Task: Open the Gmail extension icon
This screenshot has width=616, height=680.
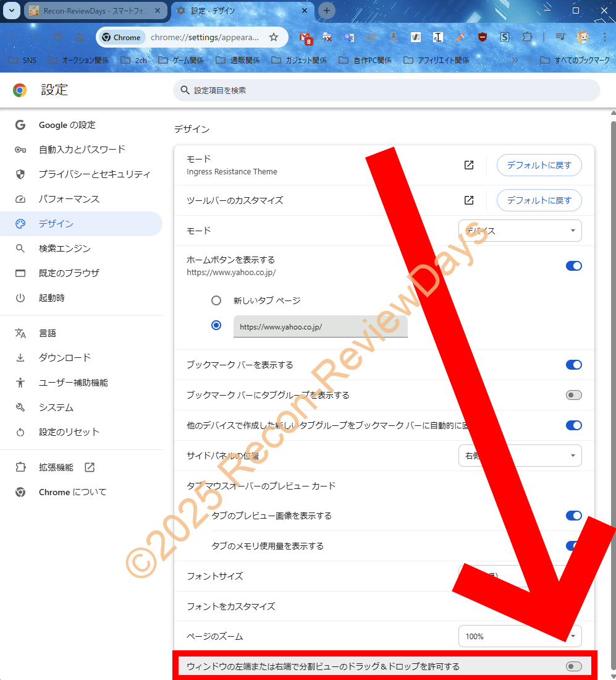Action: (306, 37)
